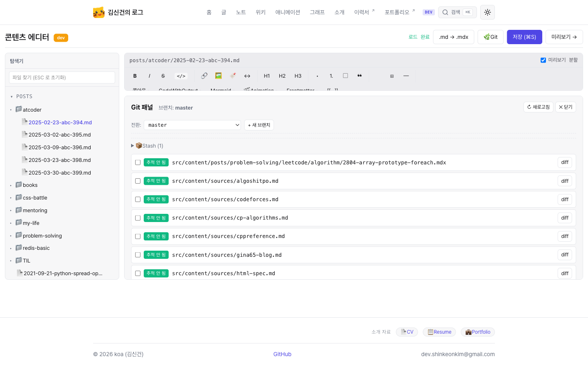
Task: Go to the 그래프 nav item
Action: (x=317, y=12)
